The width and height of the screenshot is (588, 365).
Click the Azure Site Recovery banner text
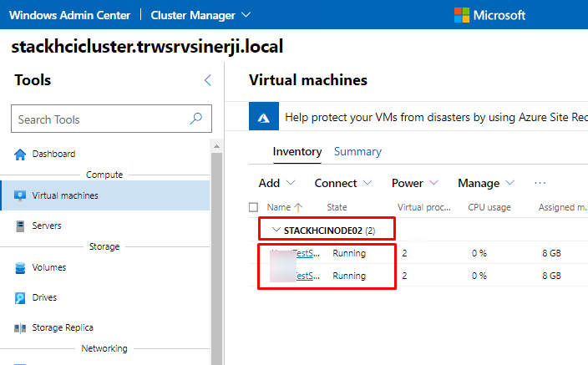point(436,117)
